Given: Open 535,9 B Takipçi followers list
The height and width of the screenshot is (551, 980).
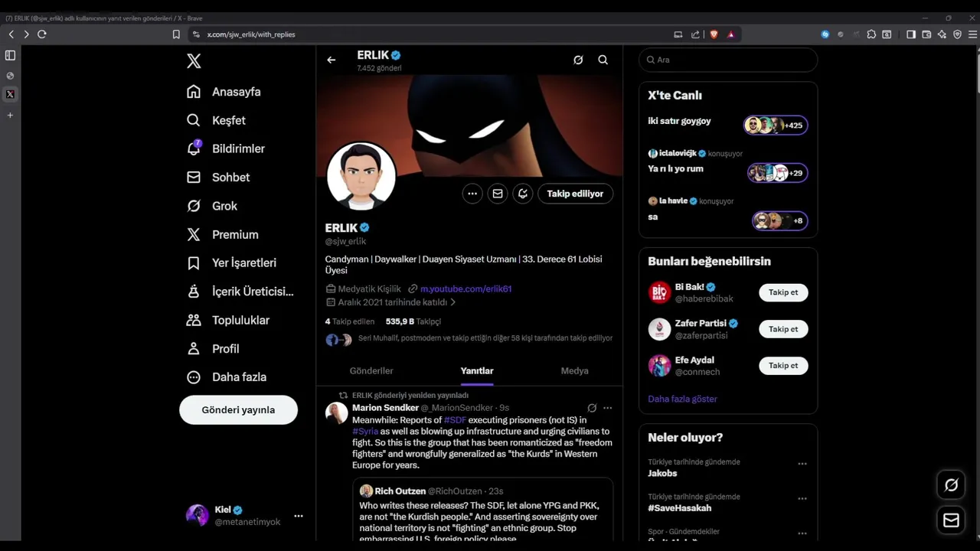Looking at the screenshot, I should (413, 321).
